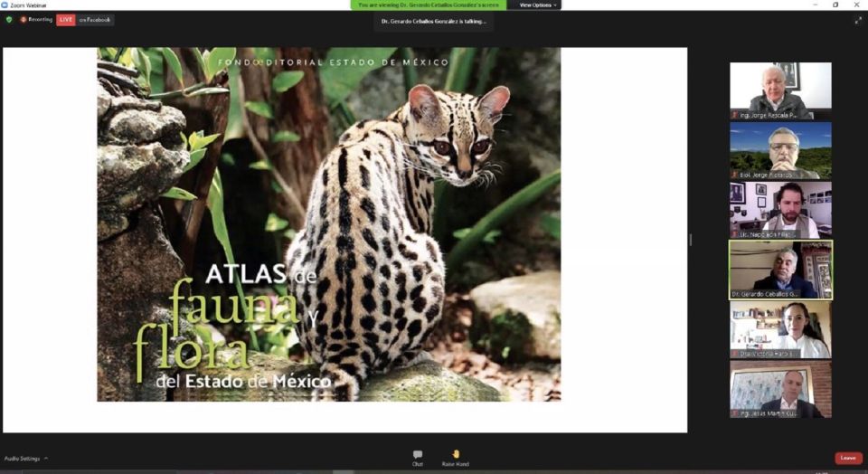Click the divider handle beside the shared screen

point(690,240)
